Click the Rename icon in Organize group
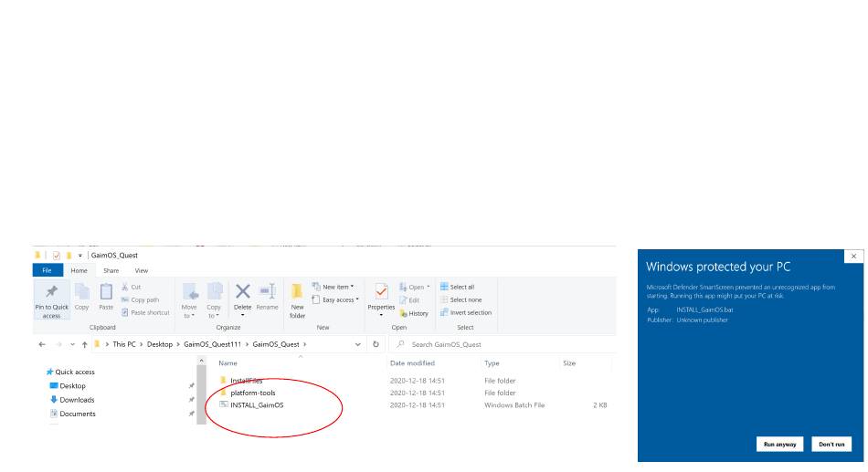 pos(268,291)
